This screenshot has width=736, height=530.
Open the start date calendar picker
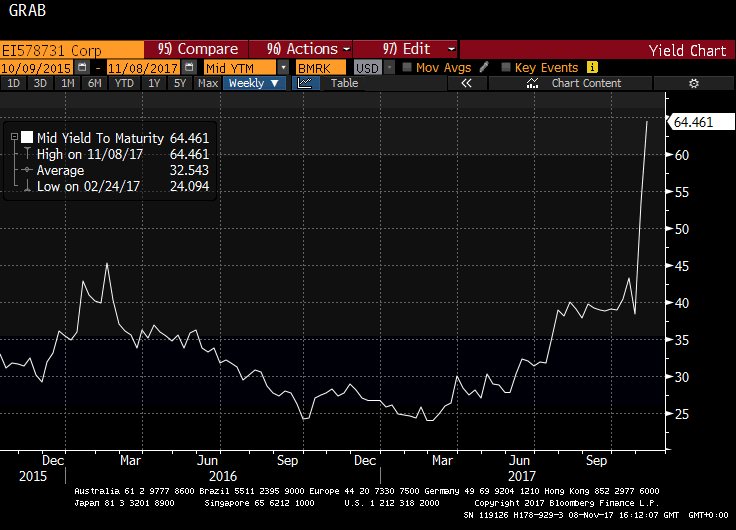point(82,67)
